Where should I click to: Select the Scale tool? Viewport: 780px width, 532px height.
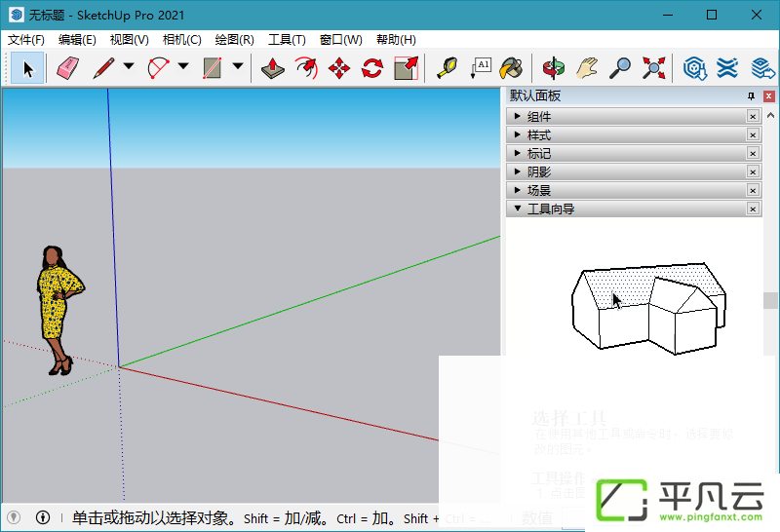pyautogui.click(x=406, y=68)
